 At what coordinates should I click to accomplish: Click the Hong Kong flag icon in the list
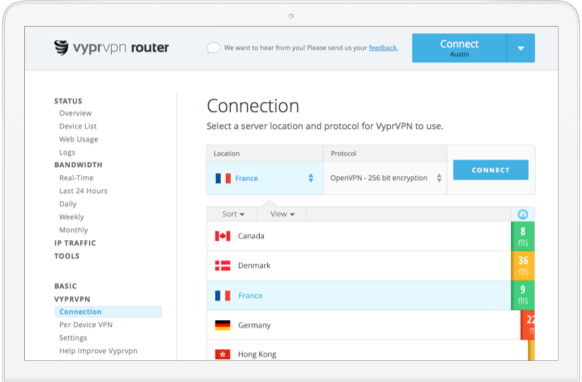223,354
